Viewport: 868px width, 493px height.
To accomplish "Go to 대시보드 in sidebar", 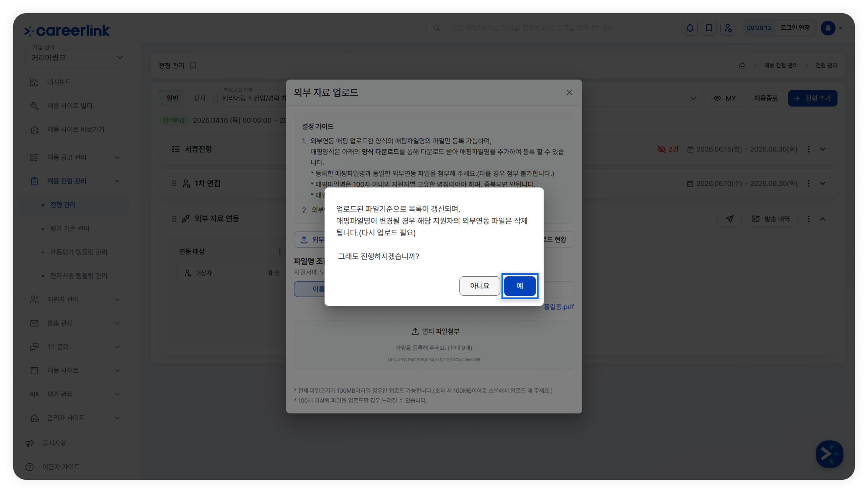I will pos(59,82).
